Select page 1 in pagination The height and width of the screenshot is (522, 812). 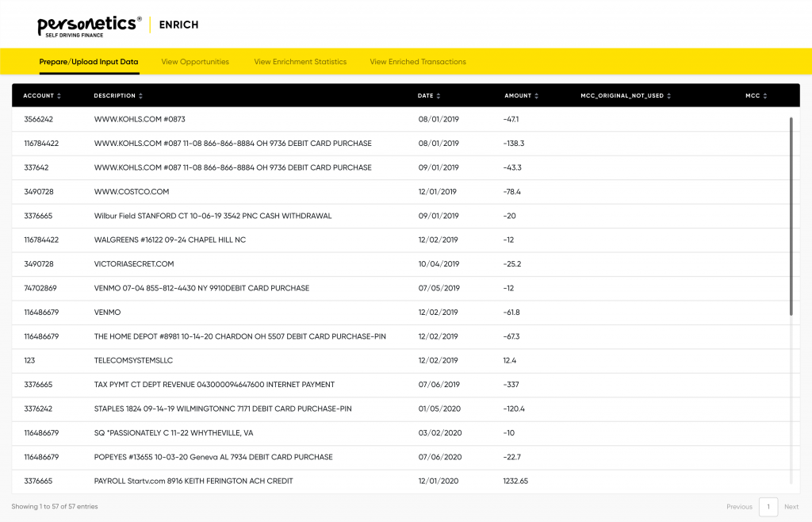pyautogui.click(x=768, y=507)
